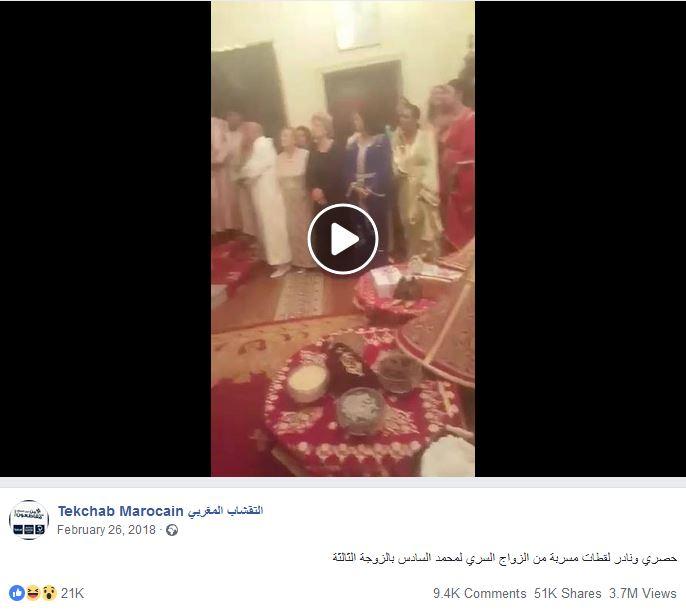This screenshot has width=686, height=613.
Task: Click the group of people in the video frame
Action: pyautogui.click(x=343, y=175)
